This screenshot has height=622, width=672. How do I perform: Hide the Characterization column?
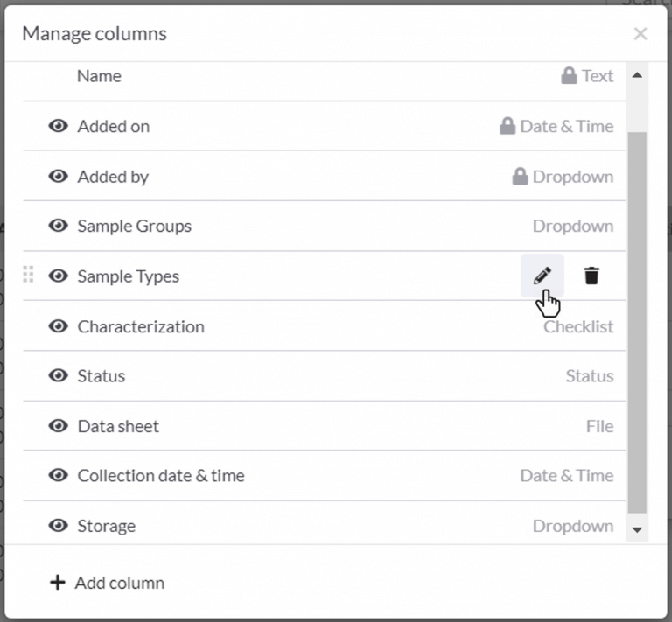click(59, 326)
